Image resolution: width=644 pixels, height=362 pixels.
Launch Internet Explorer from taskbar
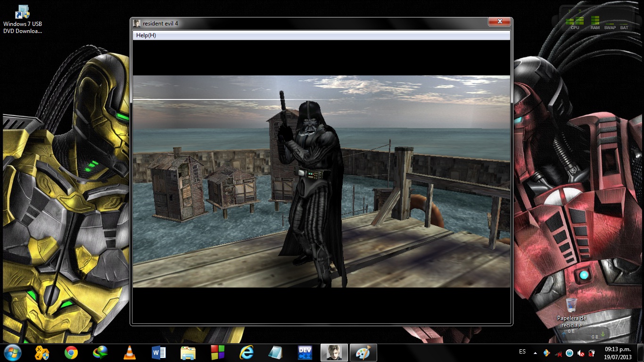[x=247, y=353]
